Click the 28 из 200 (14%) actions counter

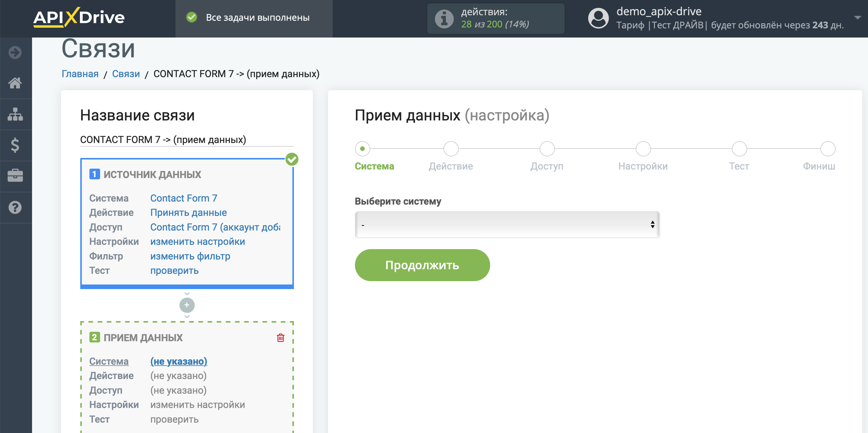[495, 24]
